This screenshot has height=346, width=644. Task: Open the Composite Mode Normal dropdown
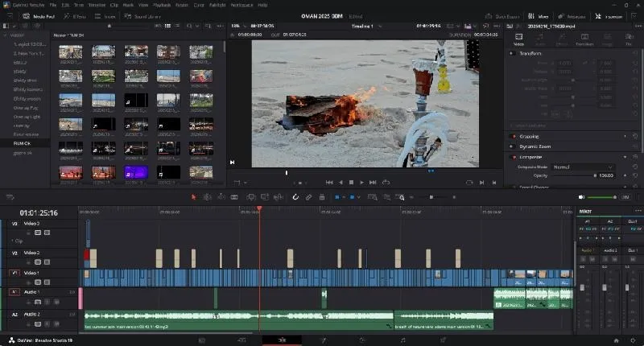(x=582, y=167)
